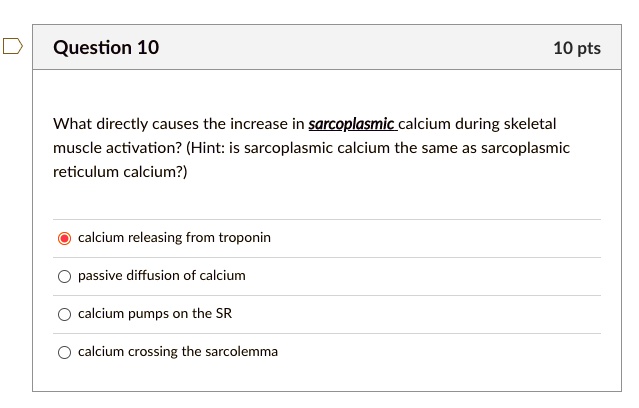Flag Question 10 with the flag icon

(x=12, y=46)
